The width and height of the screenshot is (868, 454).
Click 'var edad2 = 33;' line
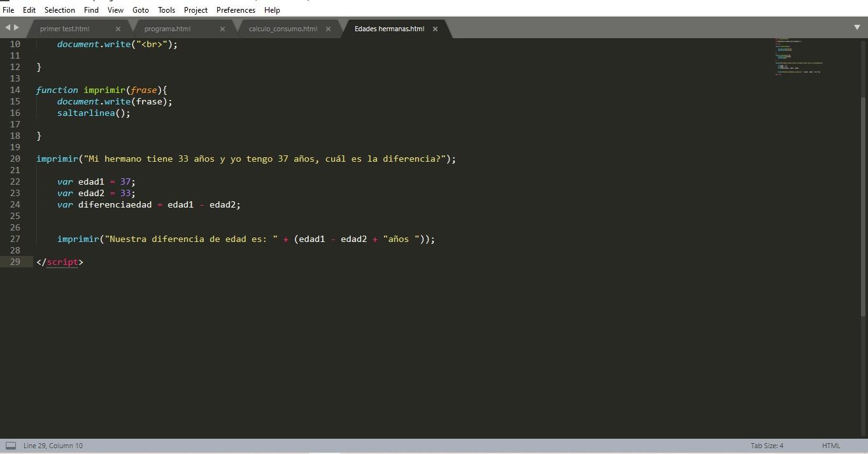[96, 193]
